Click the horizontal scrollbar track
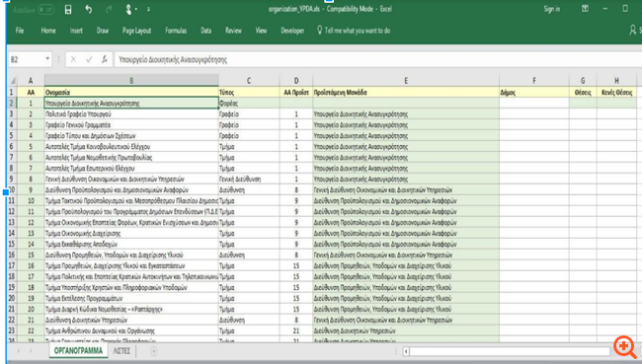Screen dimensions: 642x364 (510, 351)
